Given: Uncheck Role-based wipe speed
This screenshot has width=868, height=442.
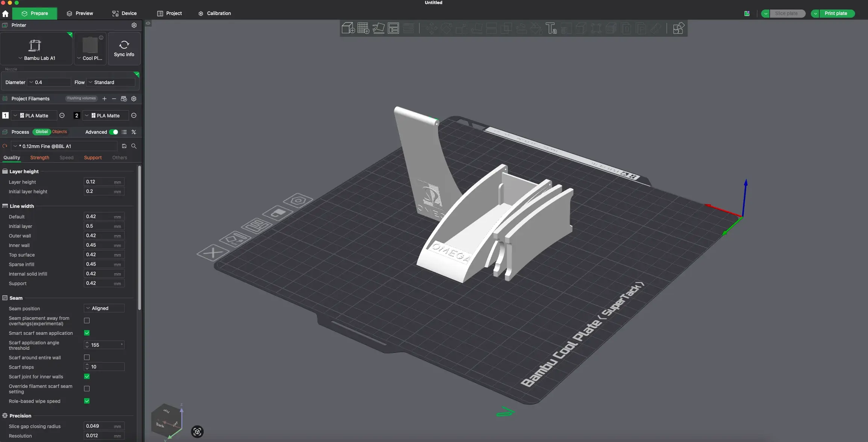Looking at the screenshot, I should pos(87,401).
